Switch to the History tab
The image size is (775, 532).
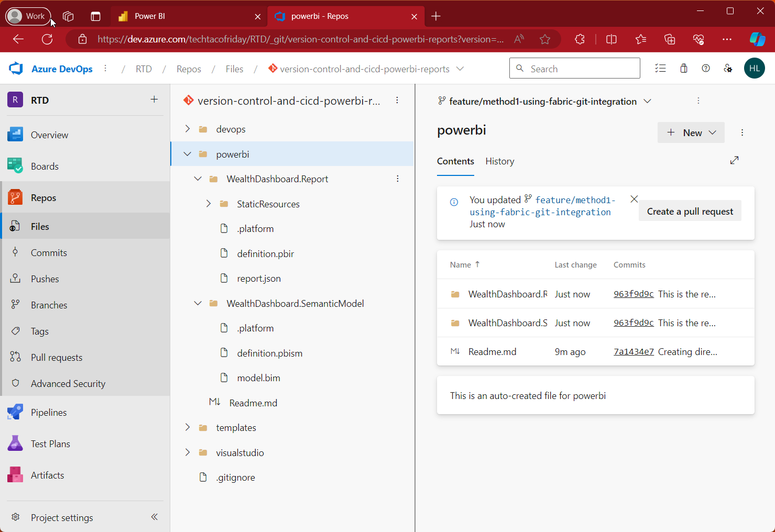point(499,161)
